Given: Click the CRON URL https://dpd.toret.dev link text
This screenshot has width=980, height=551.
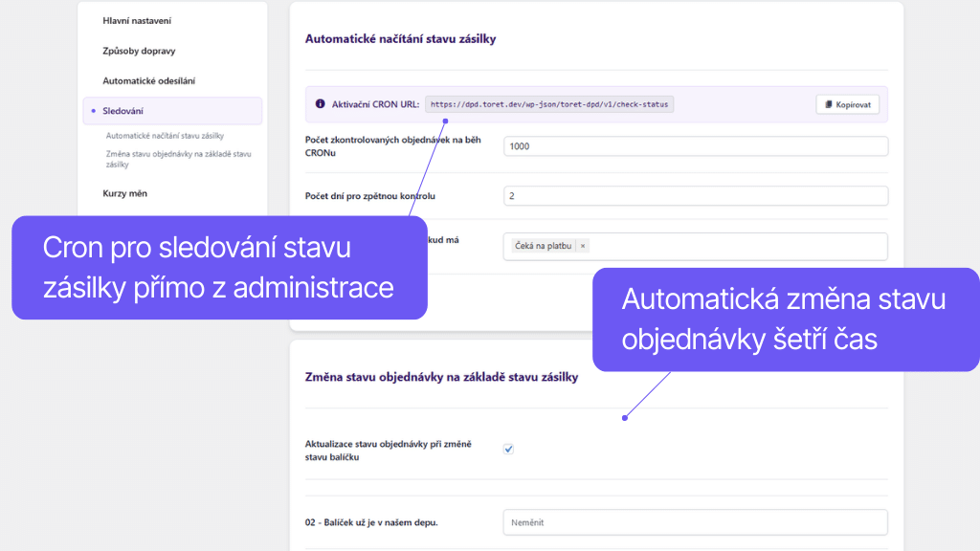Looking at the screenshot, I should coord(550,102).
